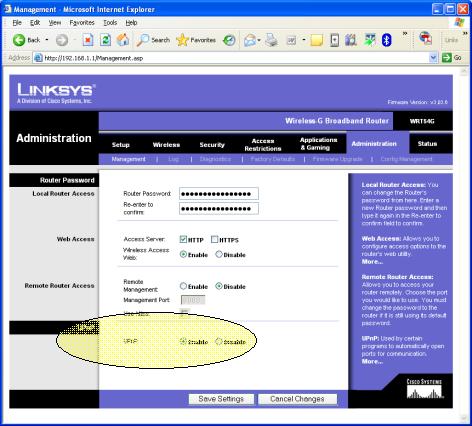
Task: Print the page with printer icon
Action: tap(272, 40)
